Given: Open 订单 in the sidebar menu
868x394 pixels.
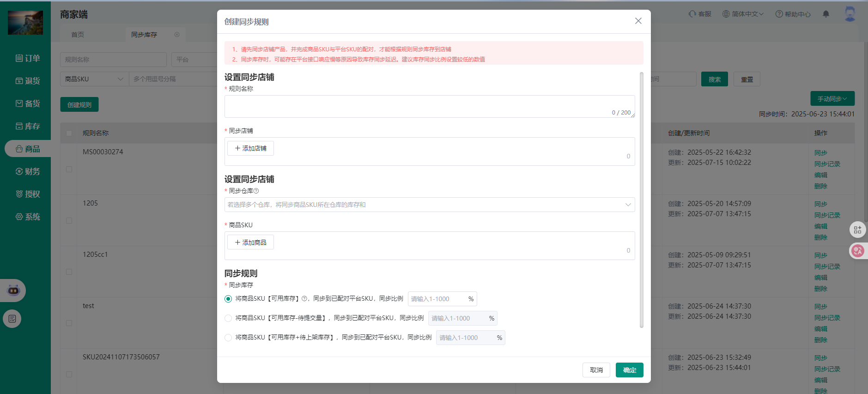Looking at the screenshot, I should pyautogui.click(x=28, y=58).
